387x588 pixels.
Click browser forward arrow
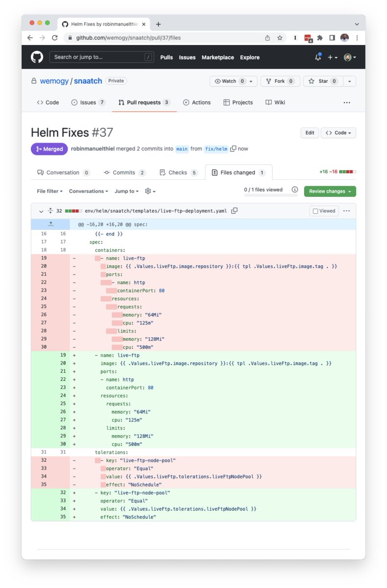pos(42,38)
